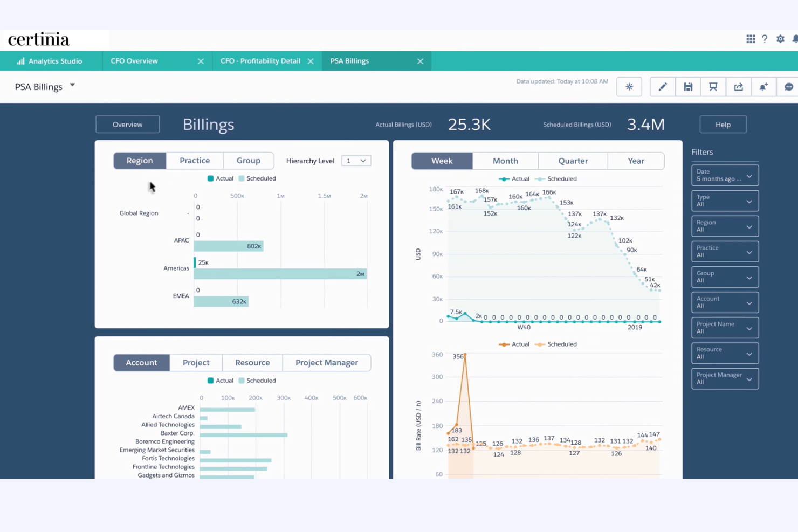798x532 pixels.
Task: Share the dashboard via the share icon
Action: [x=738, y=86]
